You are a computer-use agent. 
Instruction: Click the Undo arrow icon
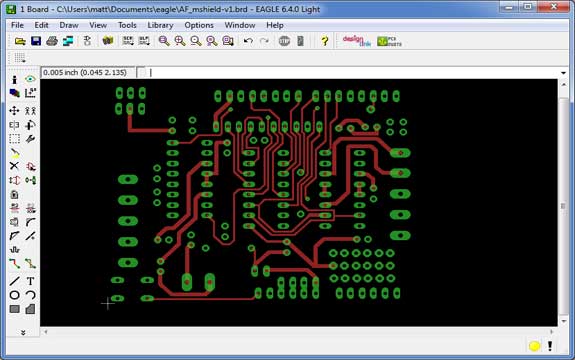pos(248,41)
